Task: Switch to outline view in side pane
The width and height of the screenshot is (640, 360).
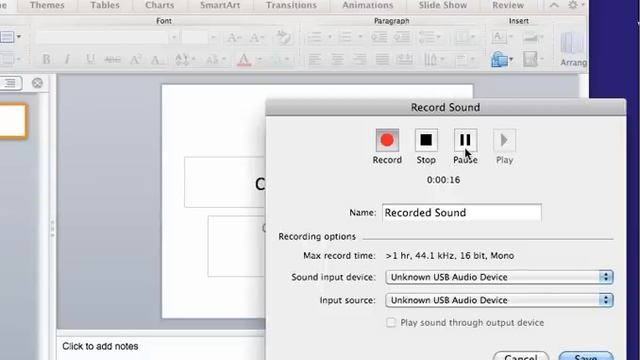Action: coord(10,83)
